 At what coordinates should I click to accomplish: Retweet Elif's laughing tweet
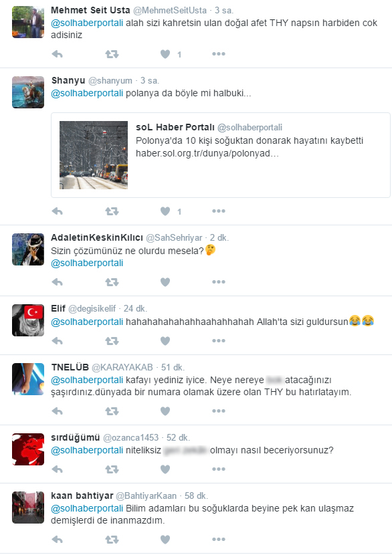112,341
